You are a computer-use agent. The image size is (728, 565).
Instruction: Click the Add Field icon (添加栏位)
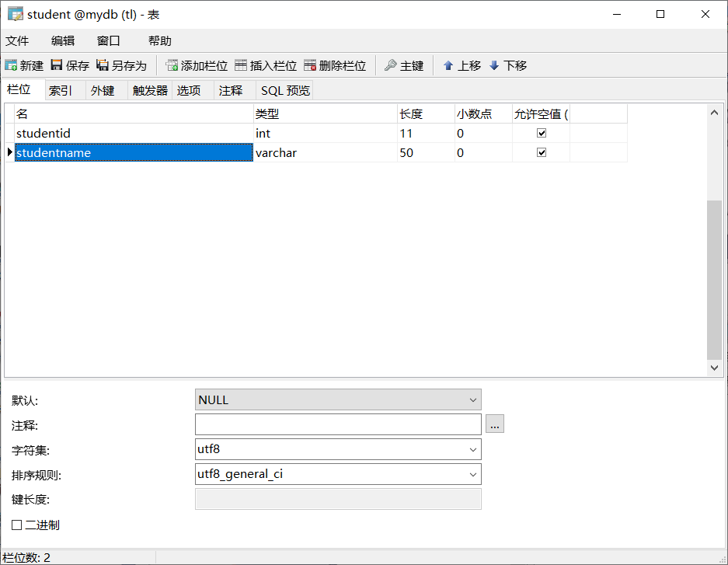click(172, 65)
